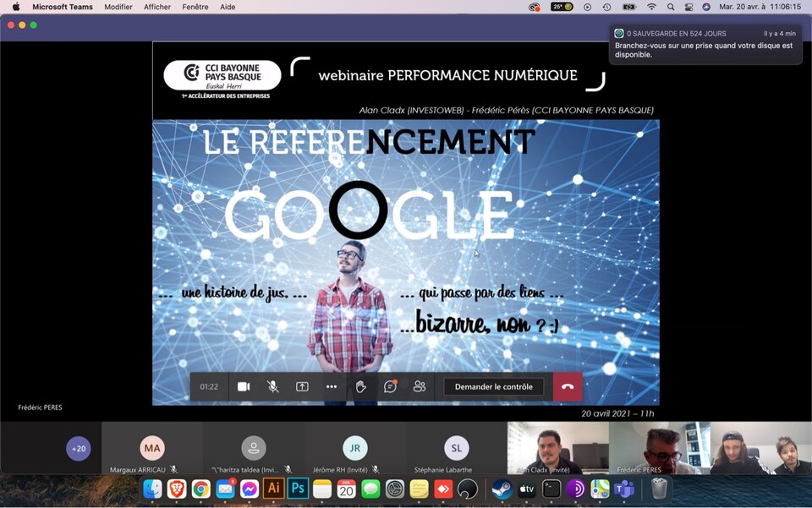Screen dimensions: 812x508
Task: Open System Preferences in the Dock
Action: 395,489
